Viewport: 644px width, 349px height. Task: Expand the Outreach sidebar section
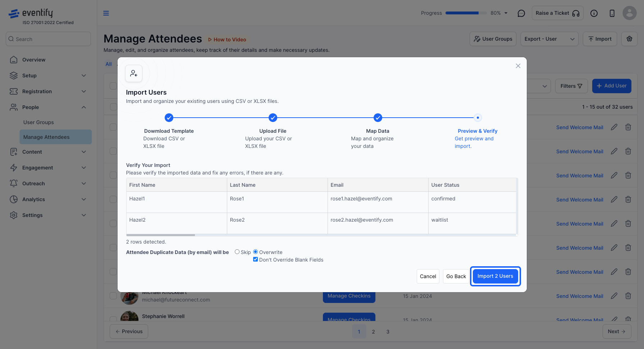(x=84, y=183)
